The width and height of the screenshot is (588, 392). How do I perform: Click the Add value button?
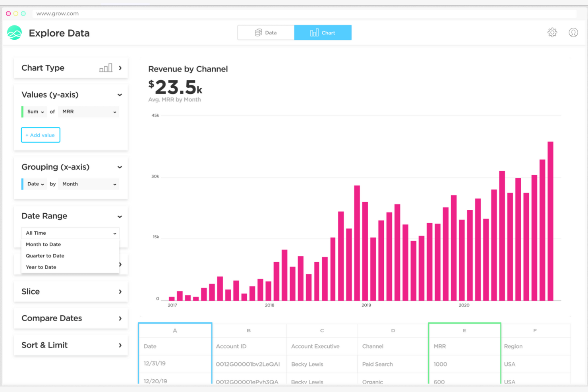tap(40, 135)
